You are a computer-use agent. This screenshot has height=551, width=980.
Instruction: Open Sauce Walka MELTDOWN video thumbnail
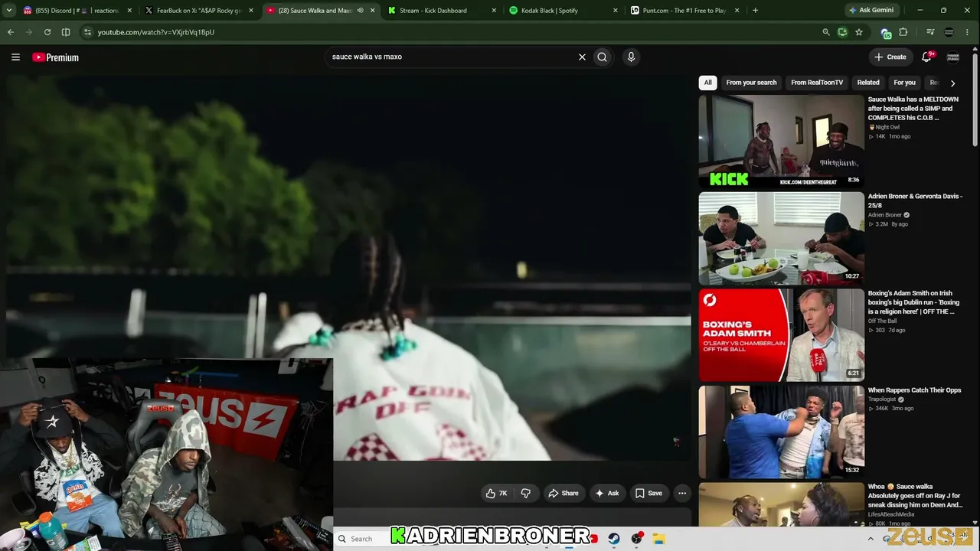point(781,142)
